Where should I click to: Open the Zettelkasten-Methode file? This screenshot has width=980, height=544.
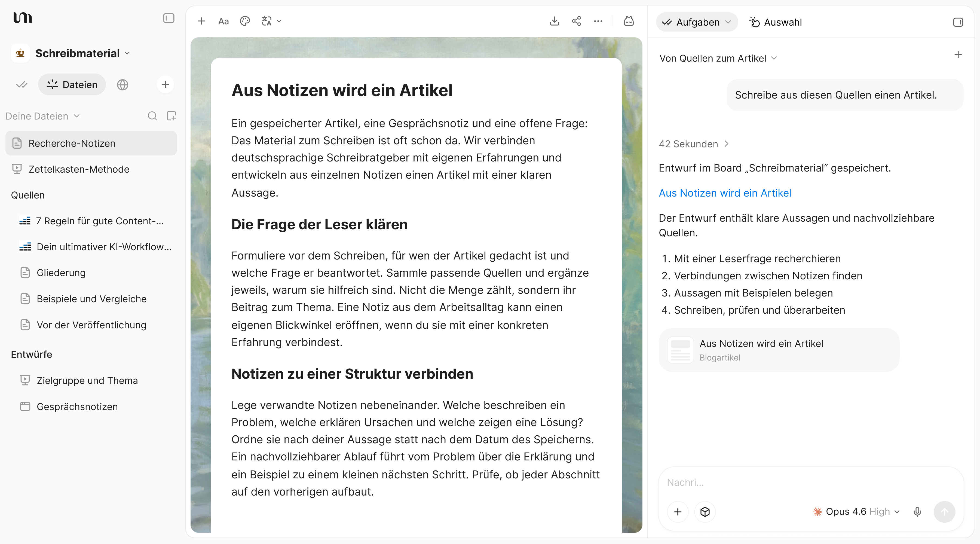point(91,169)
